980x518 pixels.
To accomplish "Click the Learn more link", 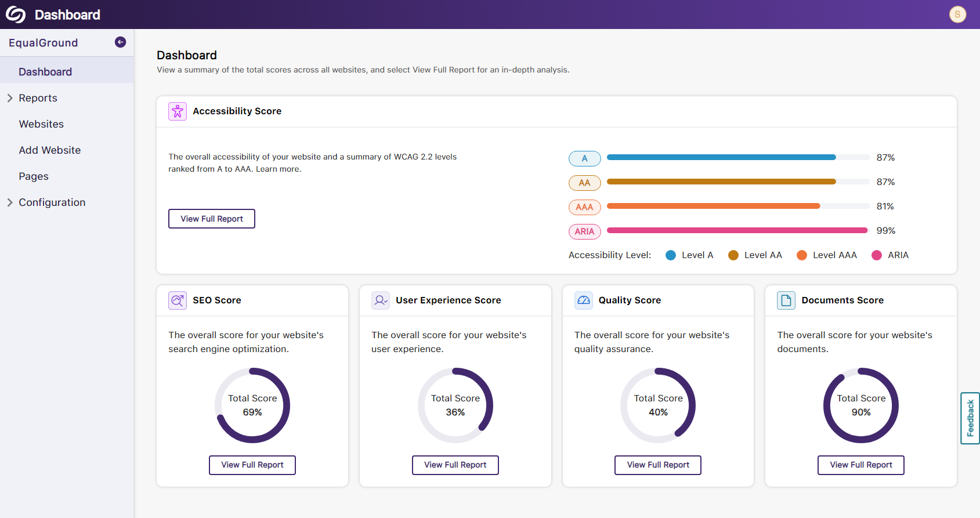I will click(278, 169).
